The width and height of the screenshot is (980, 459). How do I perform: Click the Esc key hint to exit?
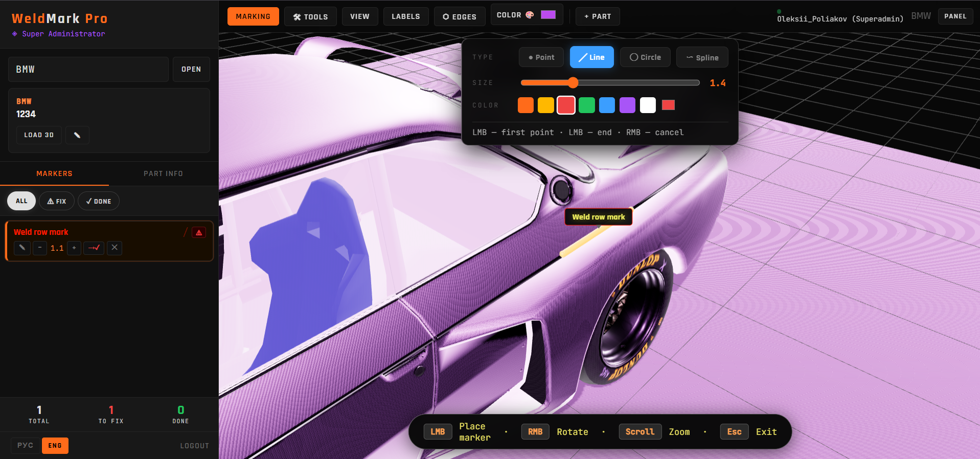click(734, 432)
